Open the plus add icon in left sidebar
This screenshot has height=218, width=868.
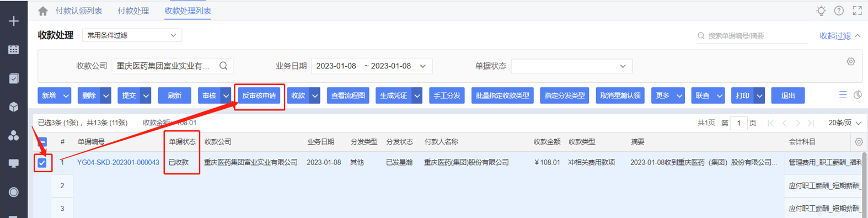pos(14,21)
